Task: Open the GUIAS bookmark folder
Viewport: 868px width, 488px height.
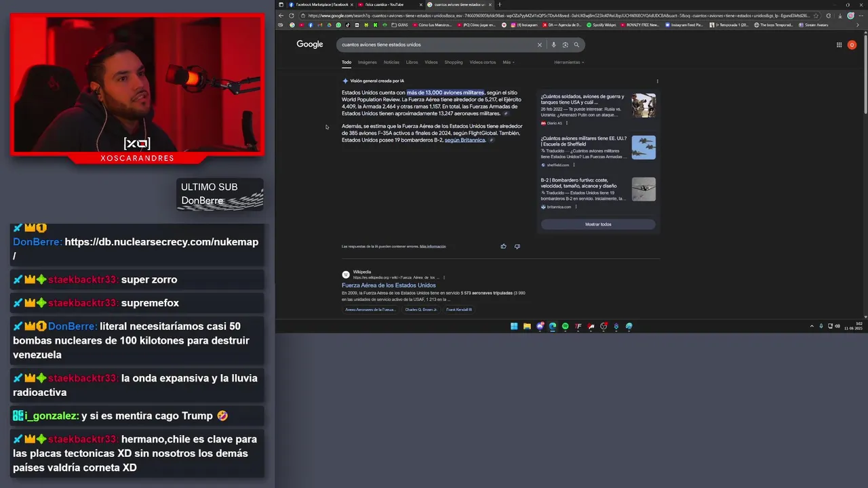Action: point(399,25)
